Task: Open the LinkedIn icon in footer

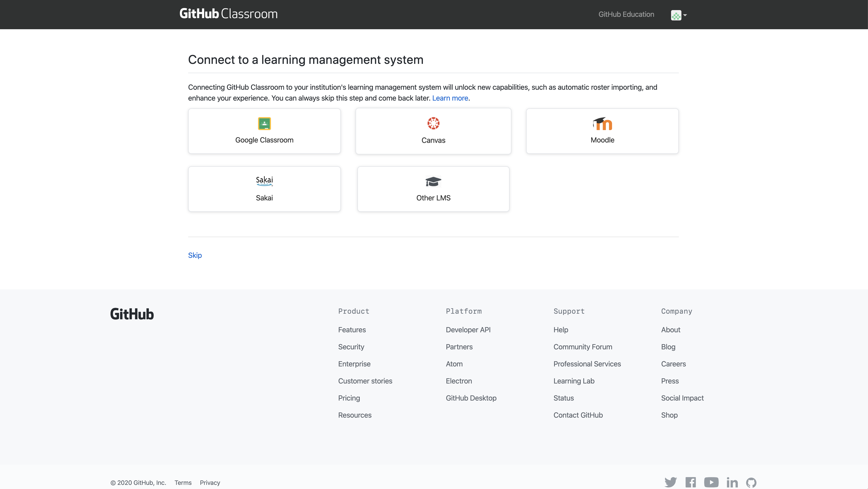Action: tap(732, 482)
